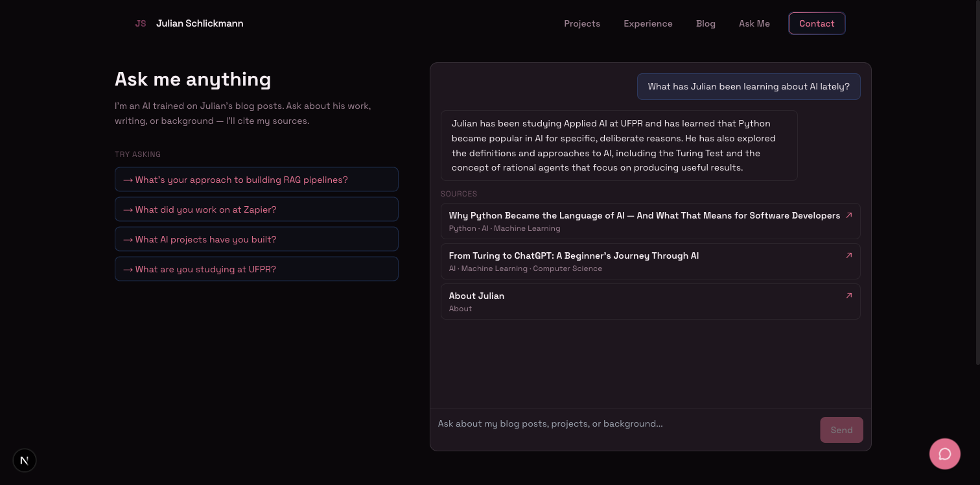
Task: Open external arrow for About Julian source
Action: pos(849,296)
